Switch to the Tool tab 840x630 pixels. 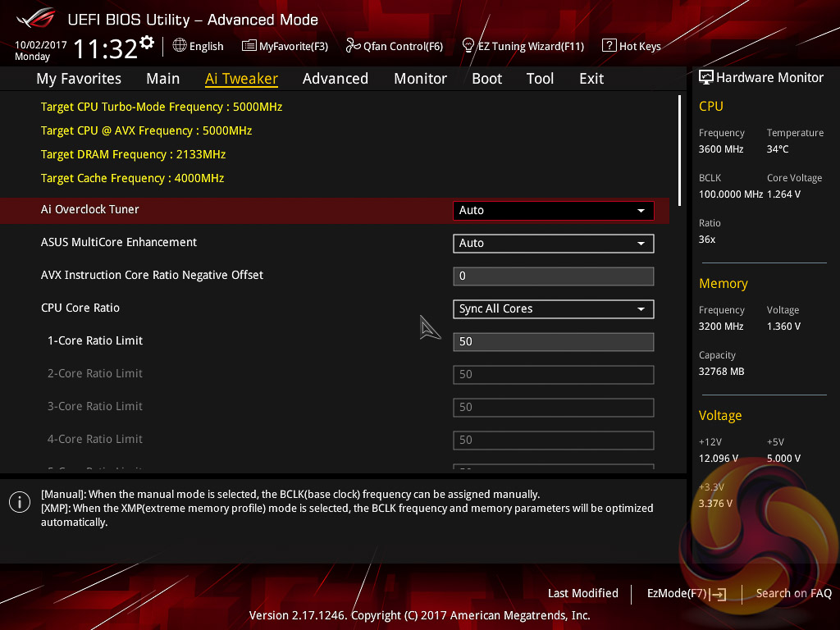pyautogui.click(x=540, y=79)
